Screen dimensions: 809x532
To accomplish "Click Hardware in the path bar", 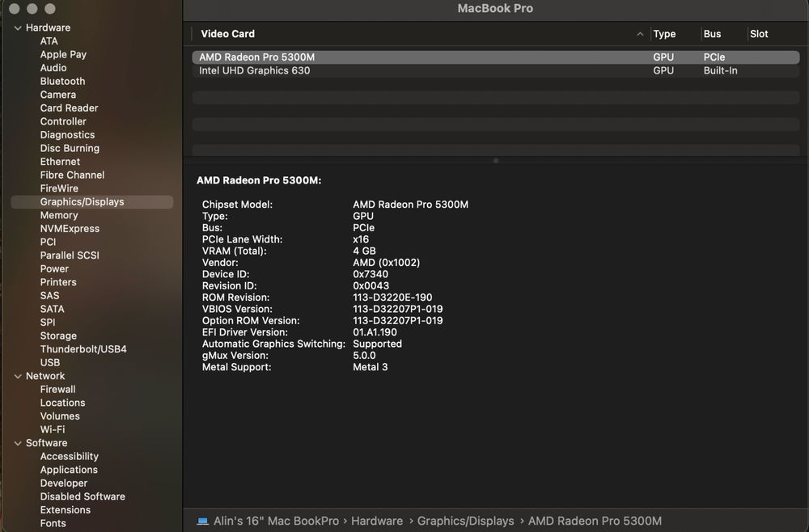I will coord(377,521).
